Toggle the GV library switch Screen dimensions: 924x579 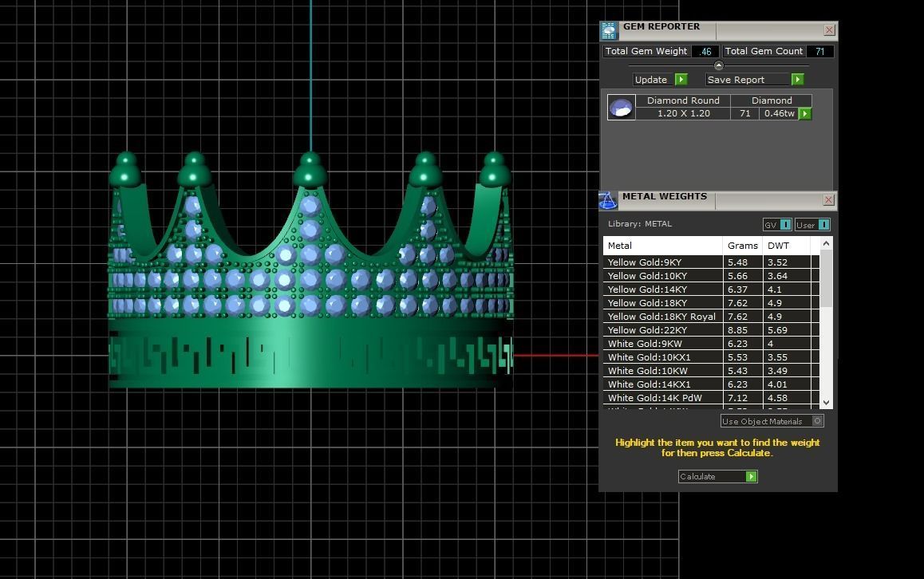click(785, 224)
